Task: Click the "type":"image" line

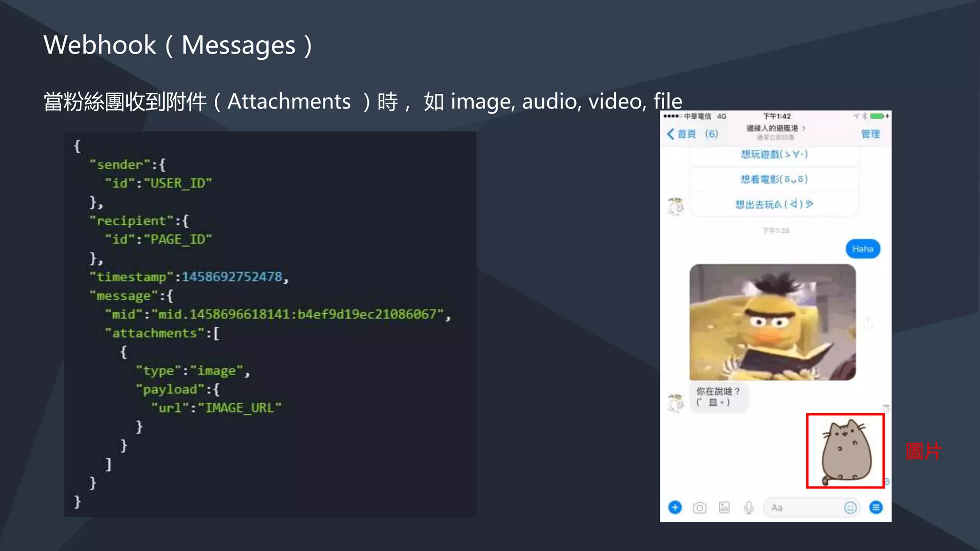Action: 192,371
